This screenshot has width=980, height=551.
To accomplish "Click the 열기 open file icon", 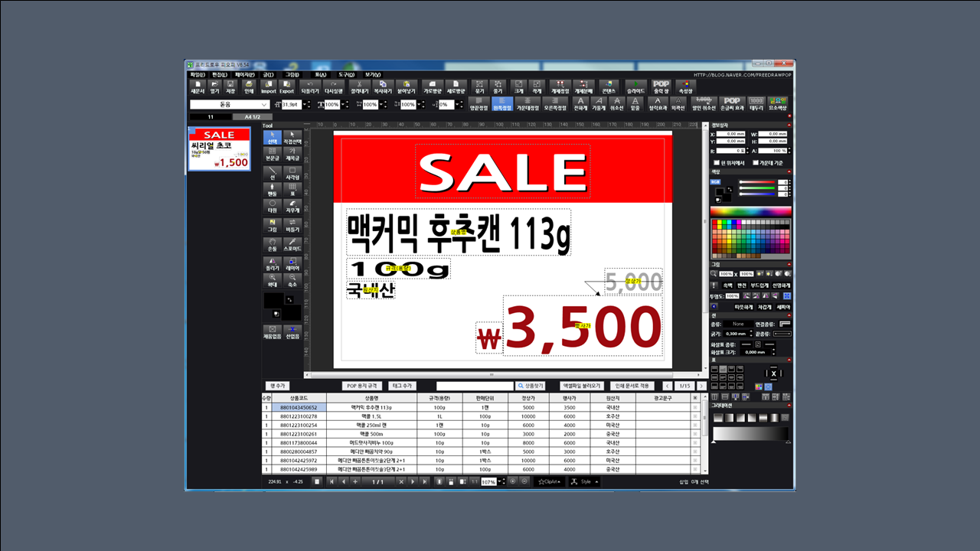I will pyautogui.click(x=215, y=86).
